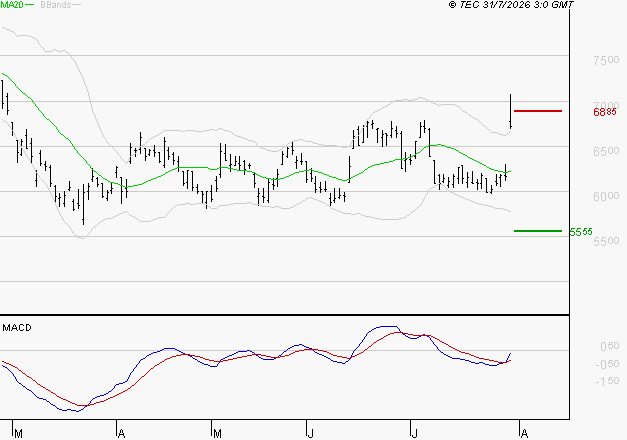627x440 pixels.
Task: Click the red 6885 resistance line
Action: click(x=538, y=111)
